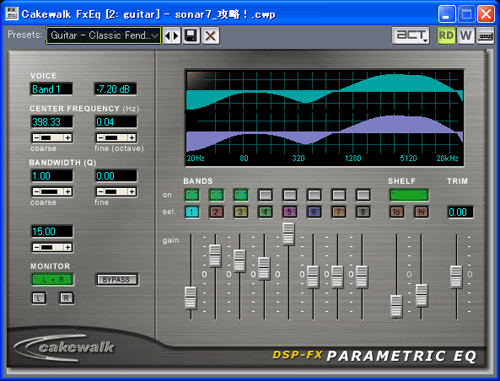Screen dimensions: 500x381
Task: Click band 5 gain slider handle
Action: coord(288,234)
